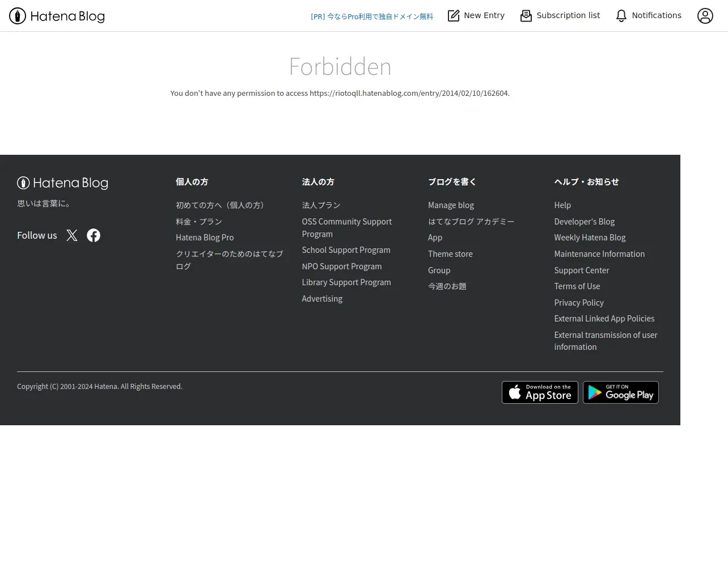Screen dimensions: 728x567
Task: Open Hatena's X (Twitter) profile icon
Action: (72, 235)
